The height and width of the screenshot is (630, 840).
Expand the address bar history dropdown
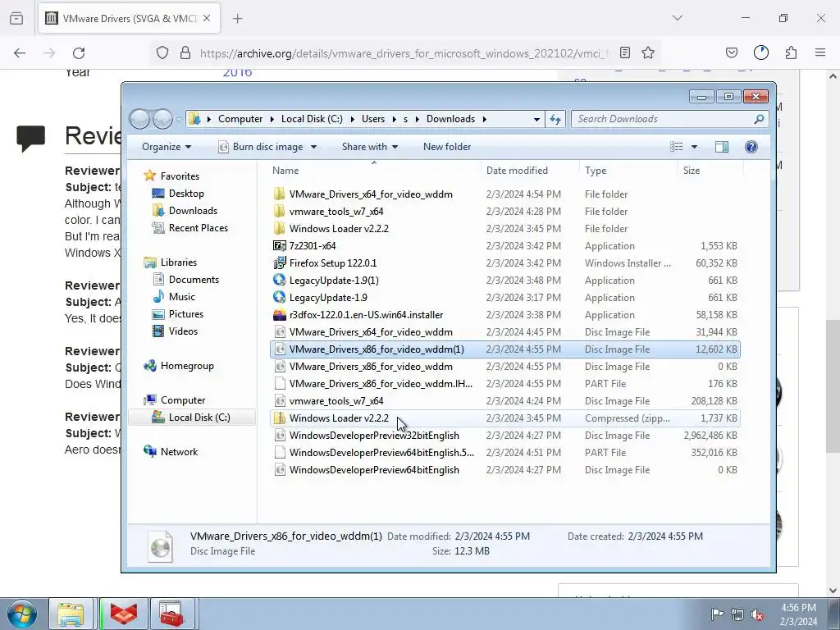tap(536, 120)
